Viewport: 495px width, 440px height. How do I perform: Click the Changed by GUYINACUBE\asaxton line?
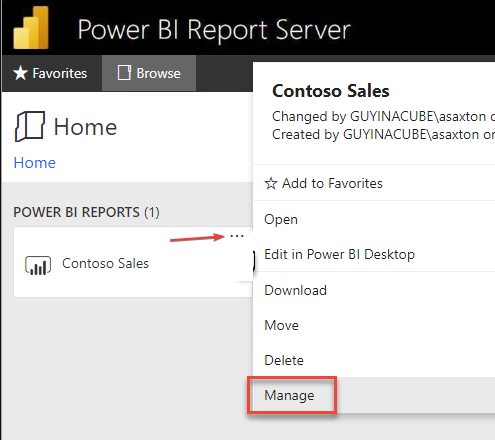[383, 116]
